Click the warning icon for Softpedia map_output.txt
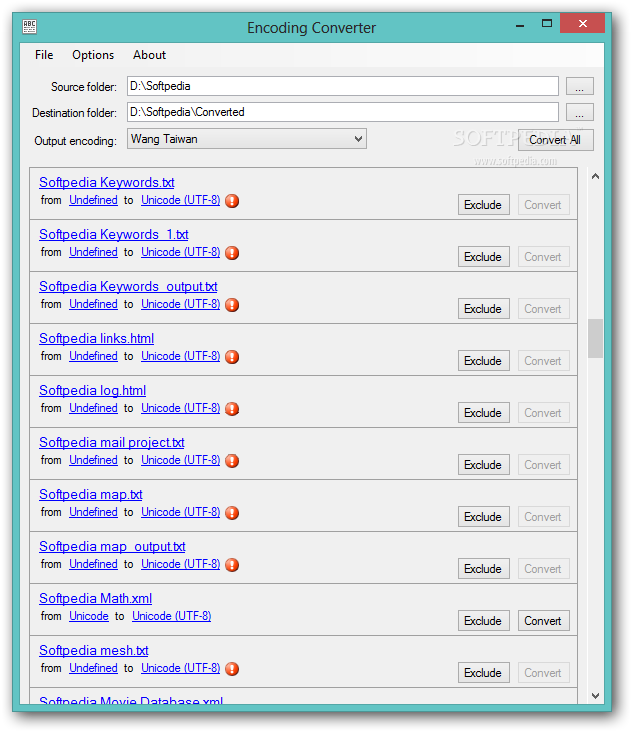 (x=232, y=565)
